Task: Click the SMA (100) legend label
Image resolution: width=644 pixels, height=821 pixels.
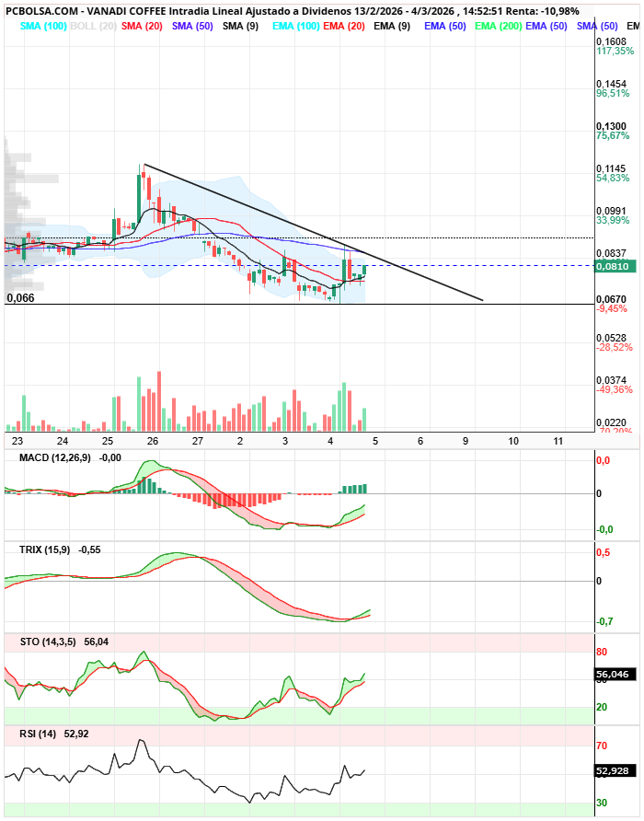Action: pyautogui.click(x=43, y=26)
